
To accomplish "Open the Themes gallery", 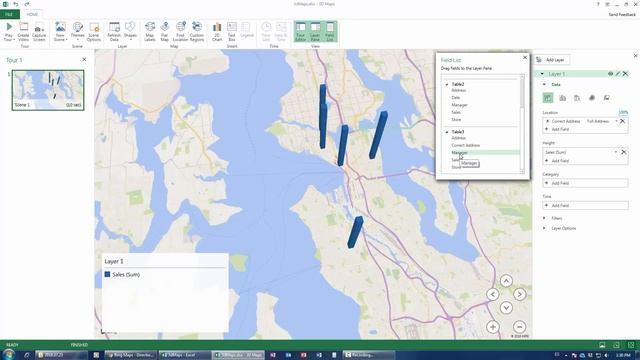I will click(x=77, y=31).
